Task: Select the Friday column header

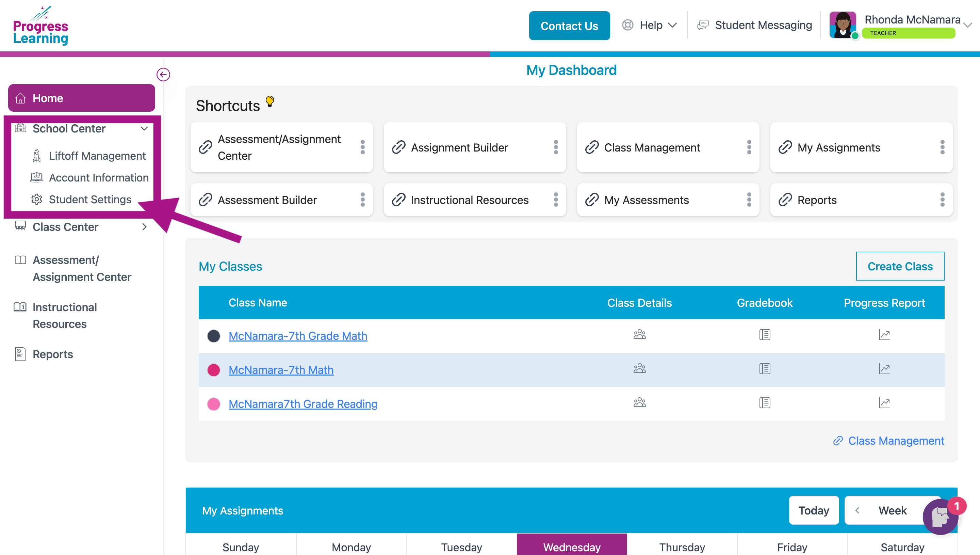Action: (792, 545)
